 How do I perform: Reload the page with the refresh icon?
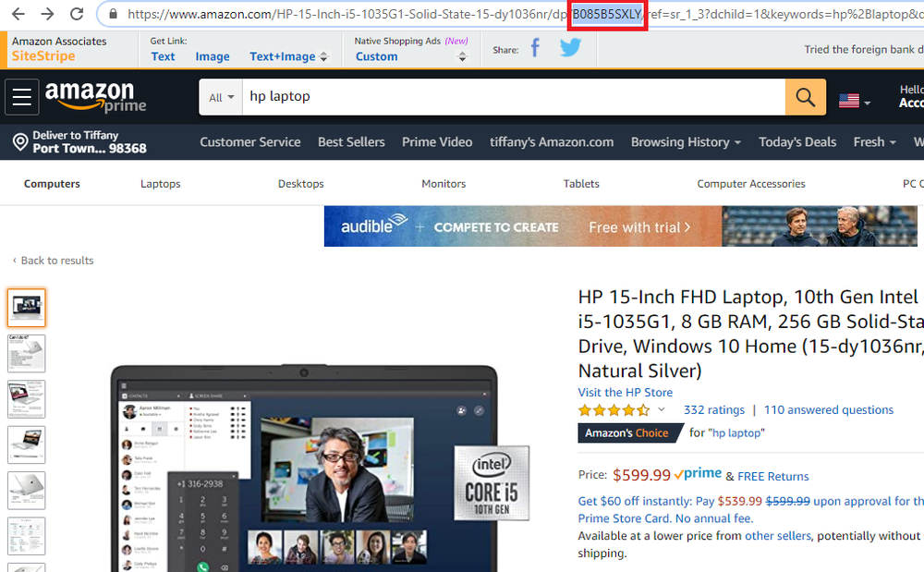77,14
